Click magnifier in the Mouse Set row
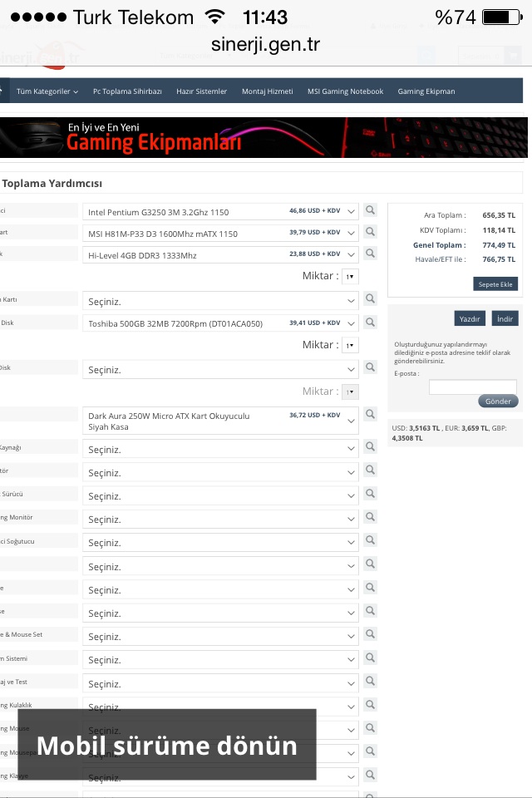The image size is (532, 798). (371, 634)
